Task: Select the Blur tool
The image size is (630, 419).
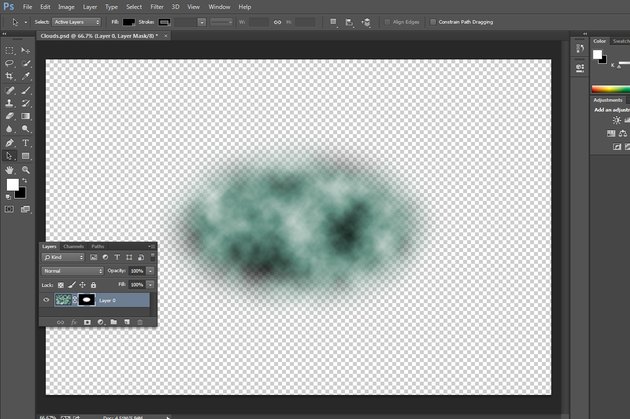Action: [9, 129]
